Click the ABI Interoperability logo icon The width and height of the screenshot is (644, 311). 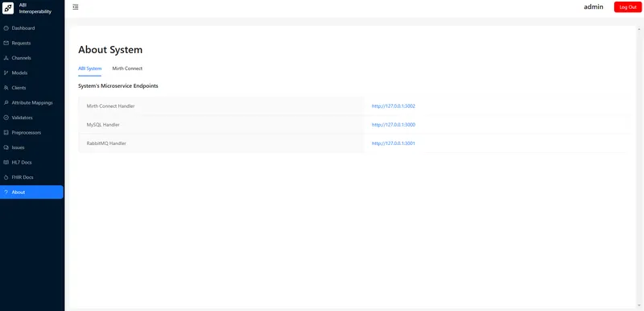point(8,8)
